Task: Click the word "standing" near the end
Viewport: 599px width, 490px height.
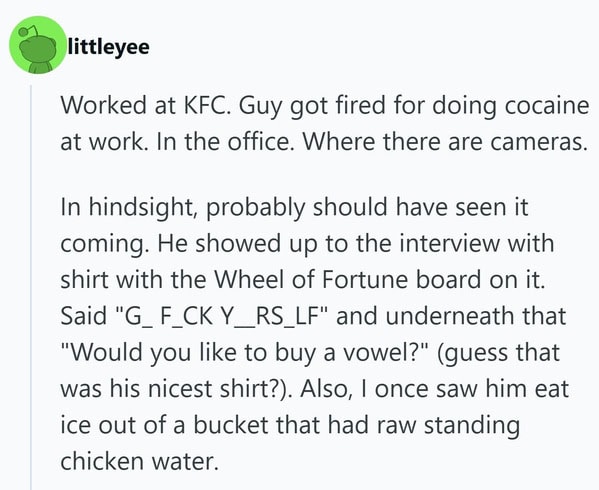Action: [472, 426]
